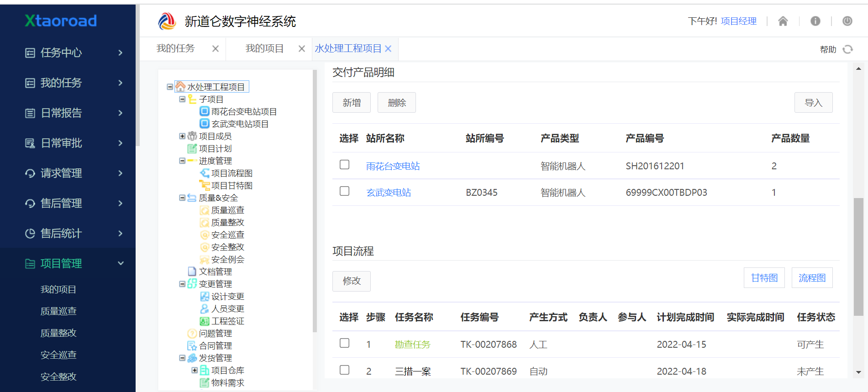868x392 pixels.
Task: Open the info icon in header
Action: coord(815,21)
